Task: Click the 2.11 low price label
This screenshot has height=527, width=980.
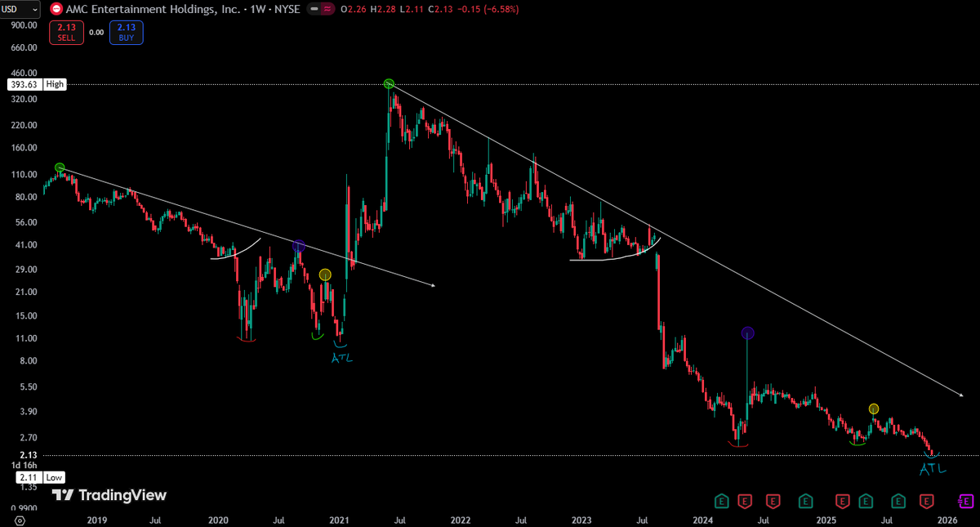Action: [x=28, y=477]
